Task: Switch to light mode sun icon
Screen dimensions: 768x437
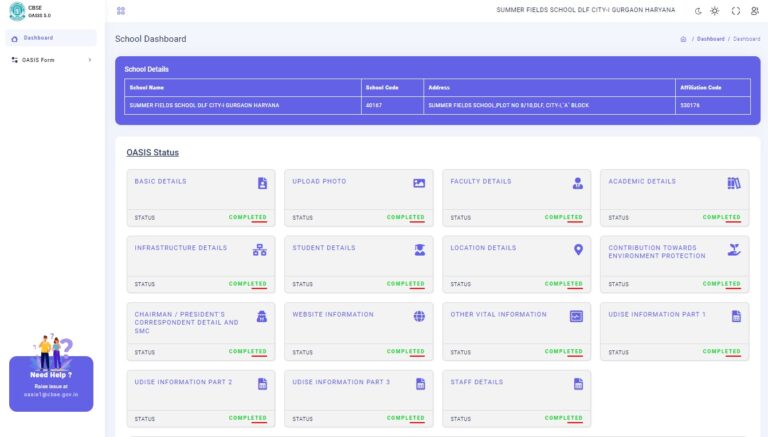Action: (x=715, y=11)
